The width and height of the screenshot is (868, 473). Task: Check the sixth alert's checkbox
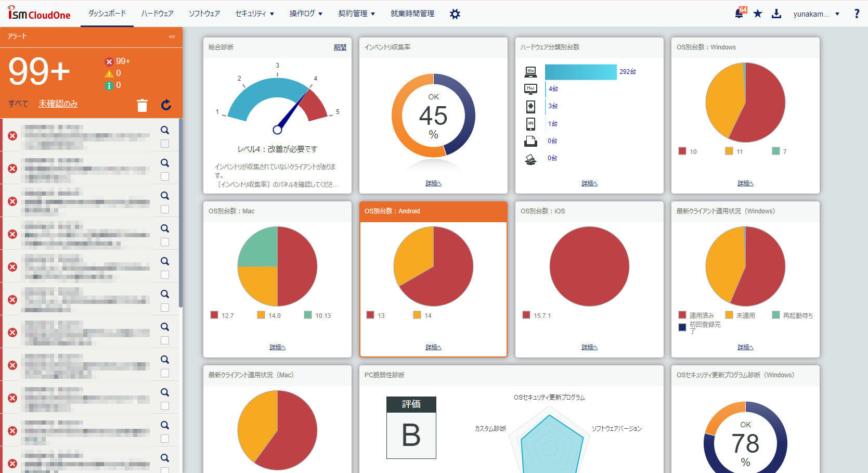tap(165, 308)
